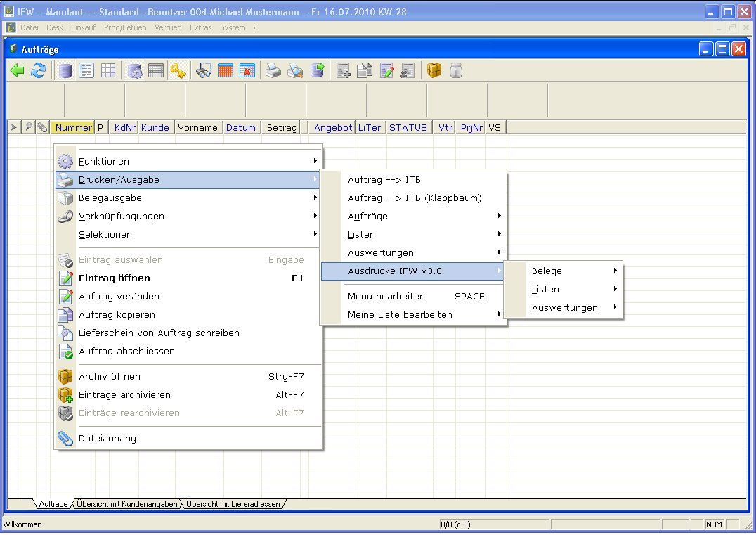Click the printer icon in toolbar

tap(273, 71)
